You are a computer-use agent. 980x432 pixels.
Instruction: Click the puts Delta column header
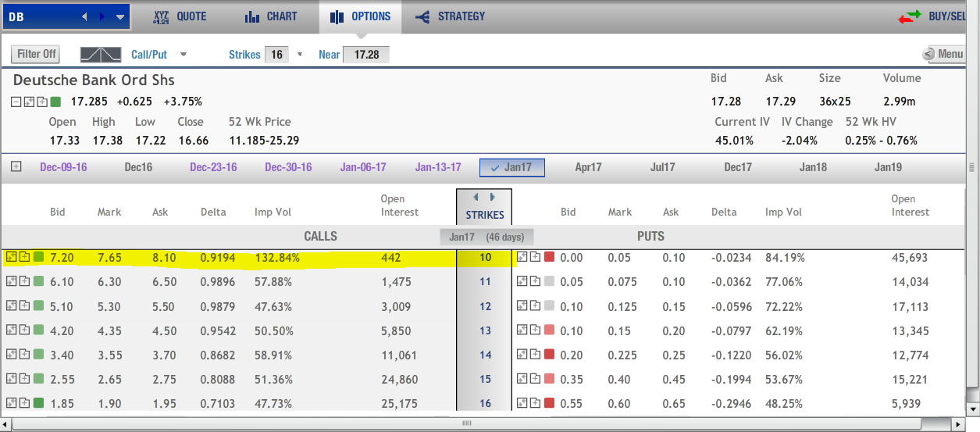[725, 212]
